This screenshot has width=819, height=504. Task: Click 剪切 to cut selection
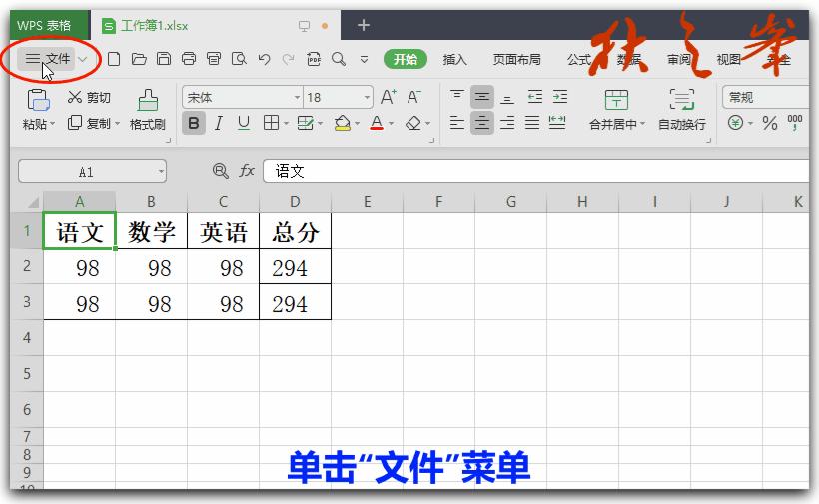click(x=89, y=97)
